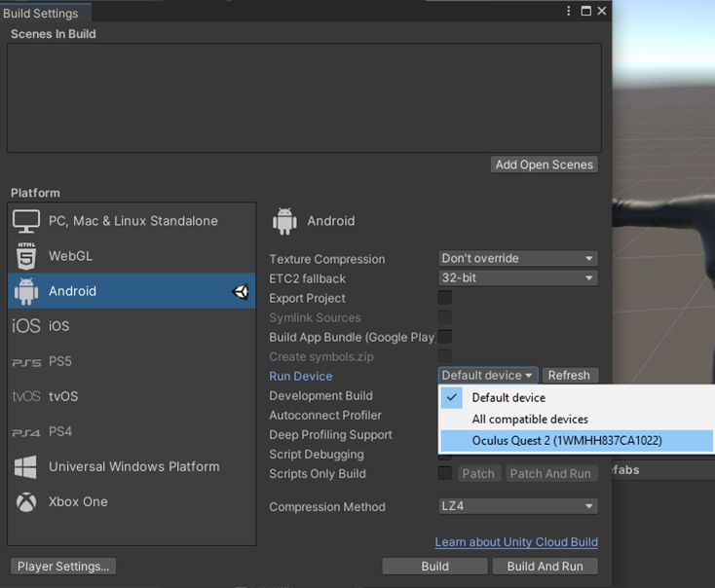Open the Texture Compression dropdown
715x588 pixels.
(518, 258)
